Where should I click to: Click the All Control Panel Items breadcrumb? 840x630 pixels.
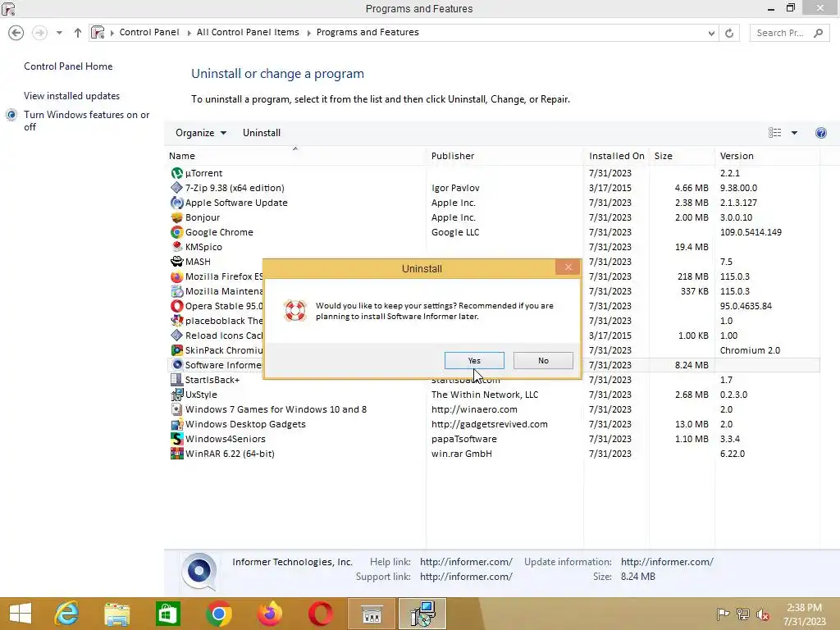click(x=248, y=32)
